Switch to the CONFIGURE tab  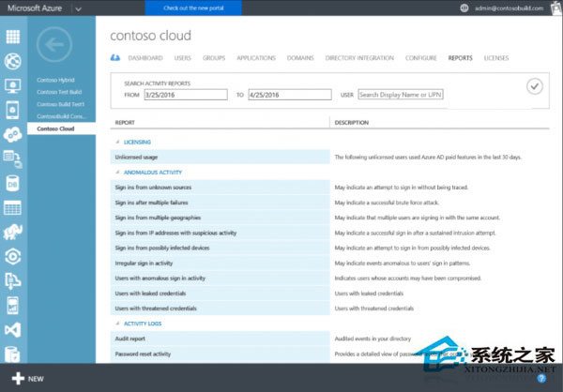421,58
